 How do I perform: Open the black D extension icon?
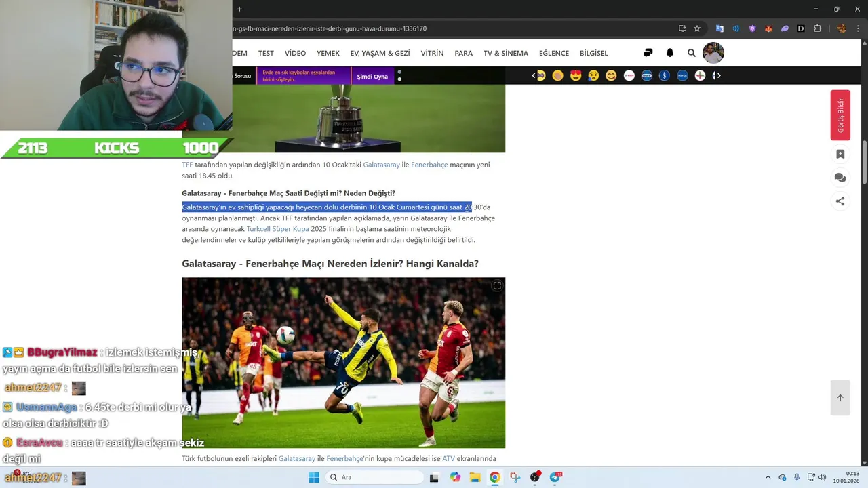[801, 28]
